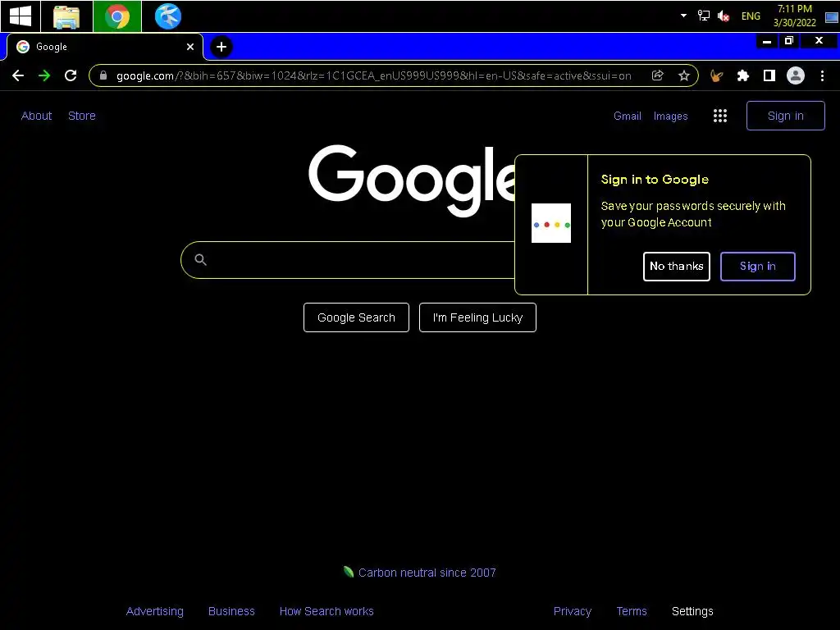Click the Chrome taskbar icon
The width and height of the screenshot is (840, 630).
tap(117, 16)
